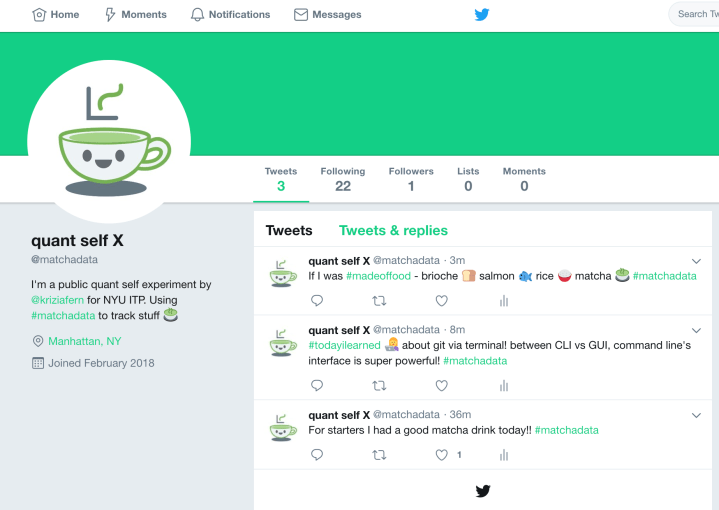Image resolution: width=719 pixels, height=510 pixels.
Task: Like the tweet about git via terminal
Action: pos(441,386)
